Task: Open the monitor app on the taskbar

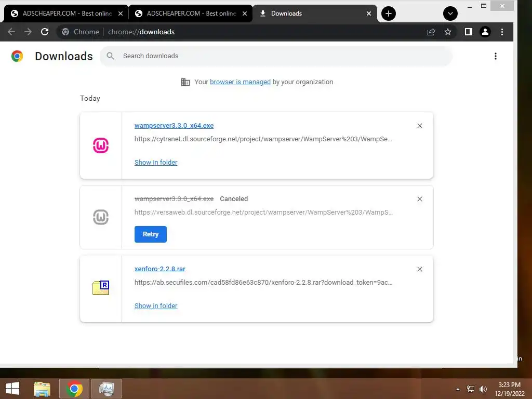Action: 107,389
